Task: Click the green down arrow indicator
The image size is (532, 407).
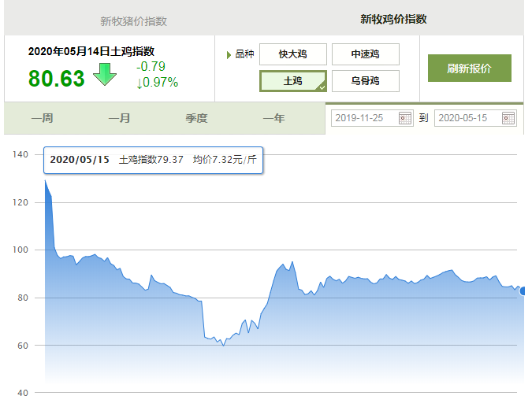Action: click(105, 74)
